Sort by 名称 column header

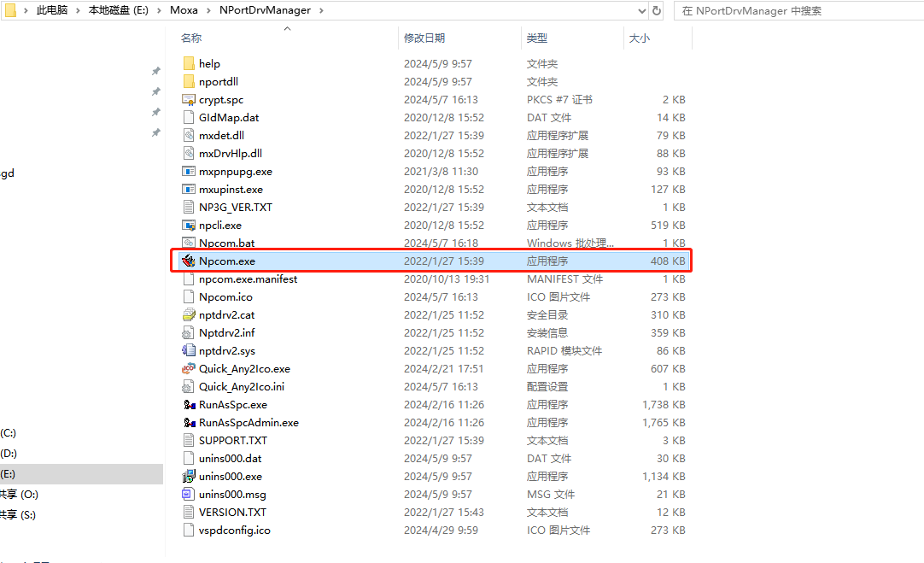tap(191, 38)
